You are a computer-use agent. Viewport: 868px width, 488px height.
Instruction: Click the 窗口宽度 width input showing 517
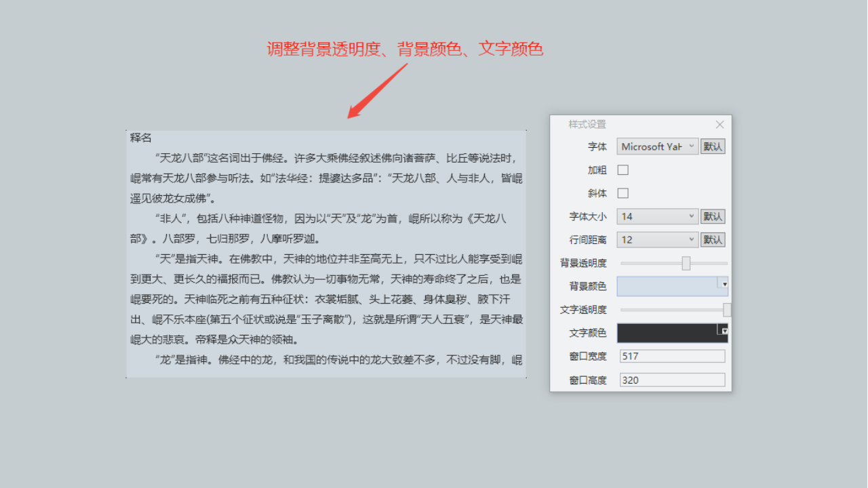click(x=672, y=356)
